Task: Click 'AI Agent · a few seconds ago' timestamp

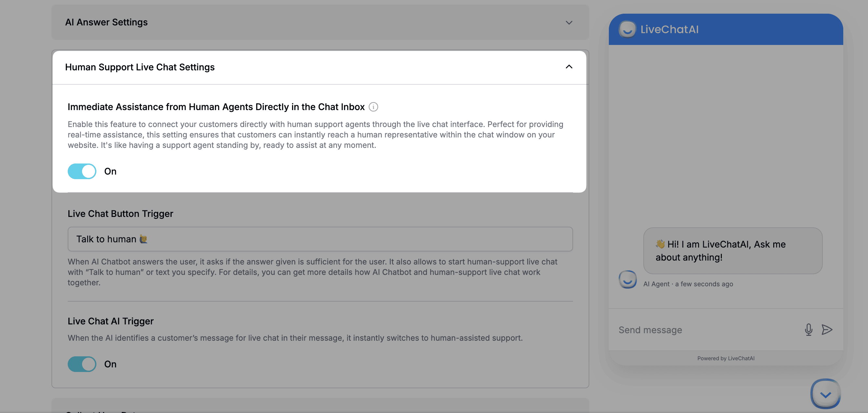Action: 688,284
